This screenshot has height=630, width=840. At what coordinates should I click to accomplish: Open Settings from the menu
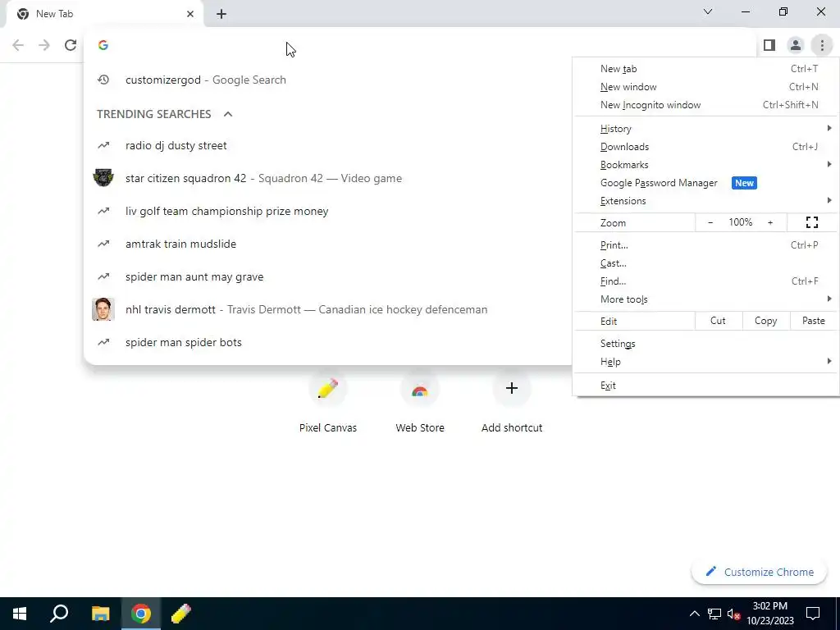click(705, 344)
